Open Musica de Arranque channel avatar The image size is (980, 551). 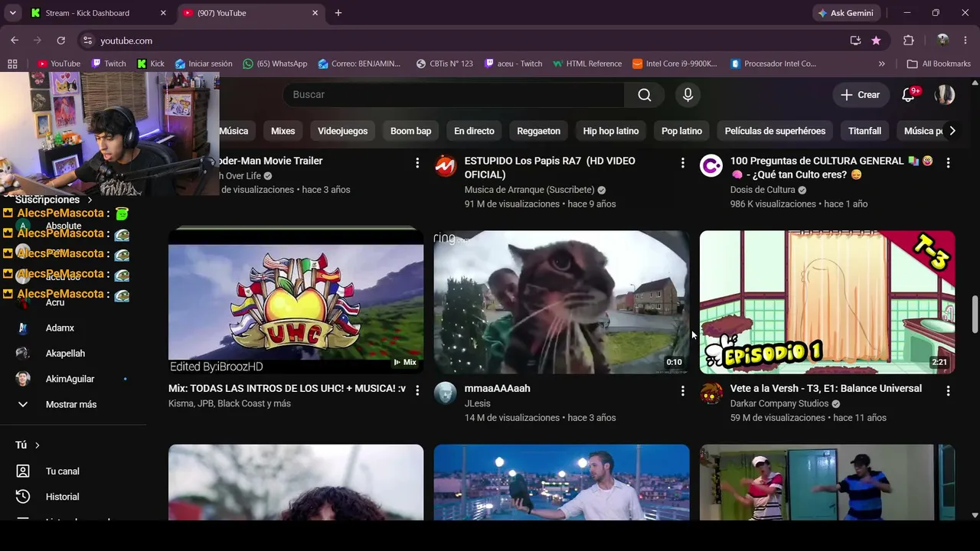click(446, 166)
